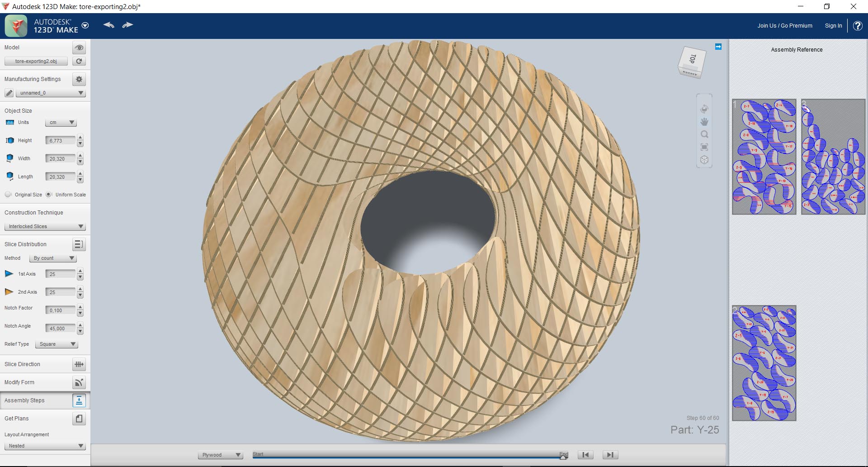Click the Slice Distribution icon button

pos(79,244)
